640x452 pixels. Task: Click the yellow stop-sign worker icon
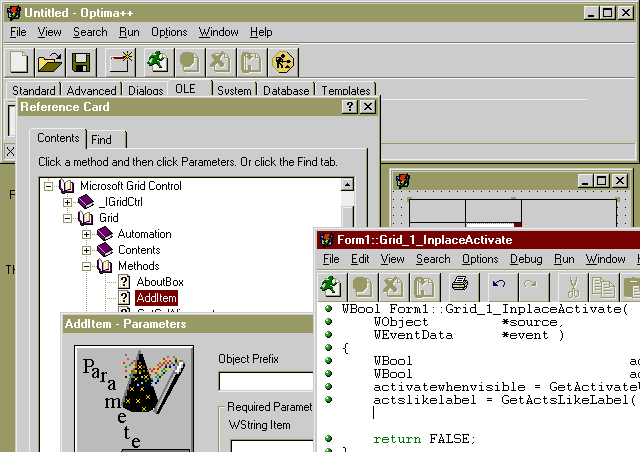[x=283, y=62]
